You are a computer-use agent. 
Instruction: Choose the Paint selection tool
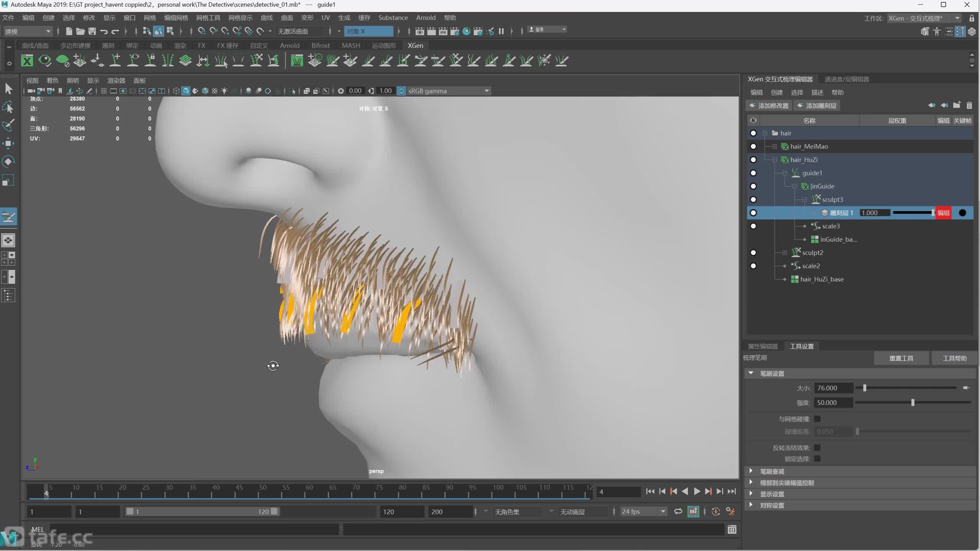click(8, 125)
